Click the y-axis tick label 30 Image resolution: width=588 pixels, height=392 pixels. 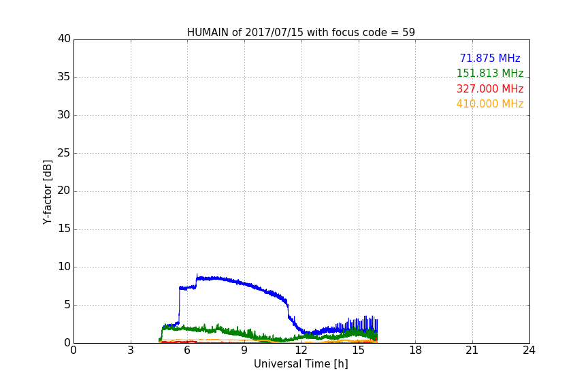coord(64,115)
